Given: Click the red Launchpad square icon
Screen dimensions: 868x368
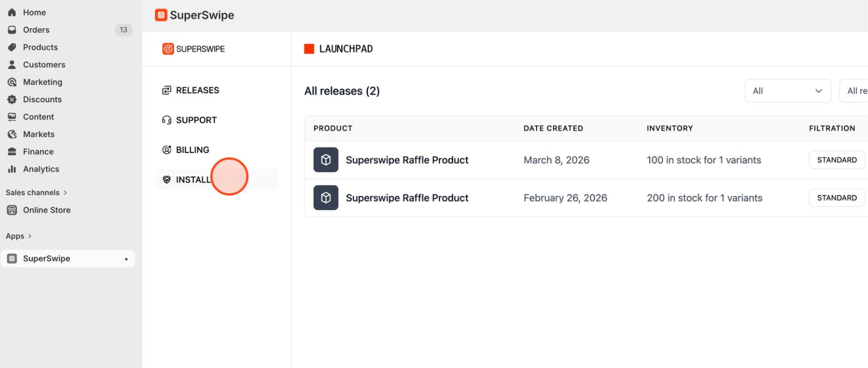Looking at the screenshot, I should [x=309, y=49].
